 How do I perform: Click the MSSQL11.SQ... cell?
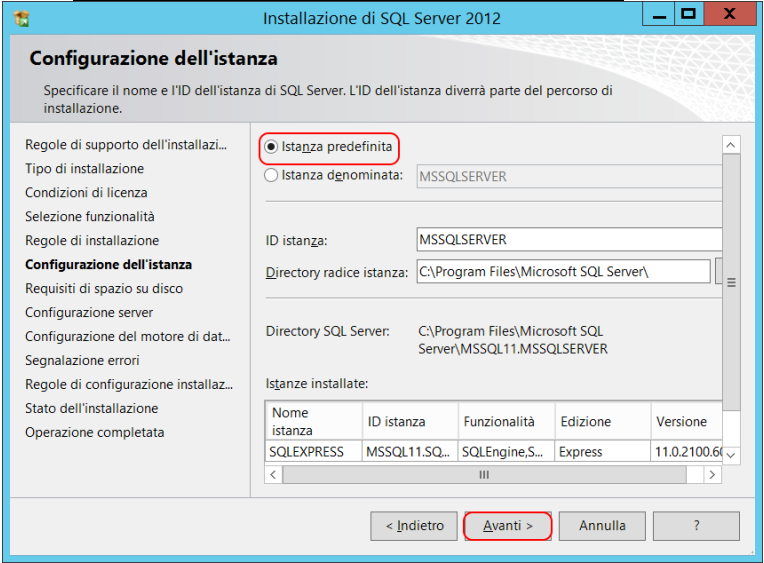point(410,452)
